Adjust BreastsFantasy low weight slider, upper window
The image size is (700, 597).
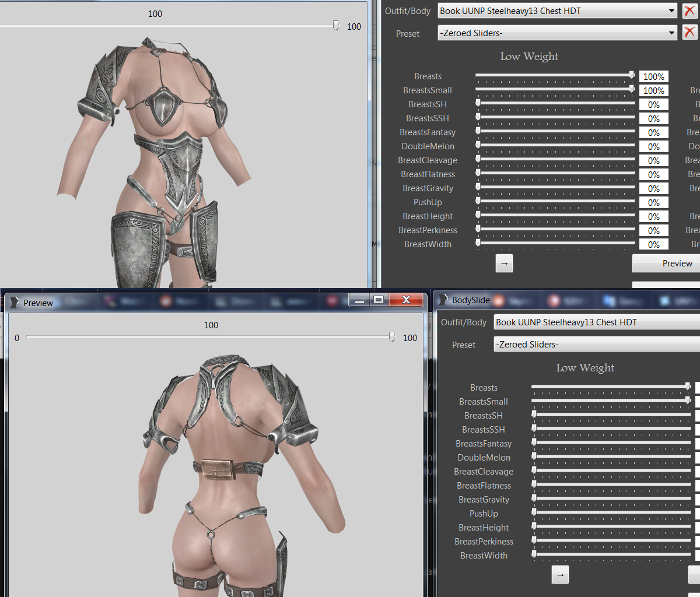555,132
